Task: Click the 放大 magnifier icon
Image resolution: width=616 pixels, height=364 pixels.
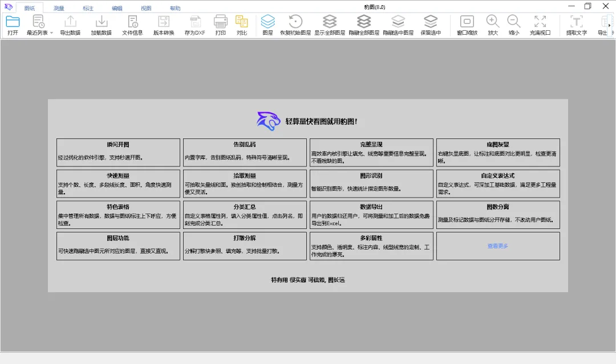Action: (x=493, y=22)
